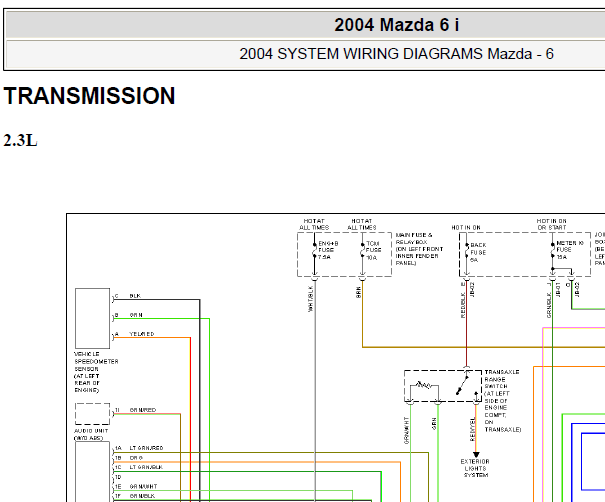Click the '1D' pin label
This screenshot has width=605, height=502.
coord(118,477)
